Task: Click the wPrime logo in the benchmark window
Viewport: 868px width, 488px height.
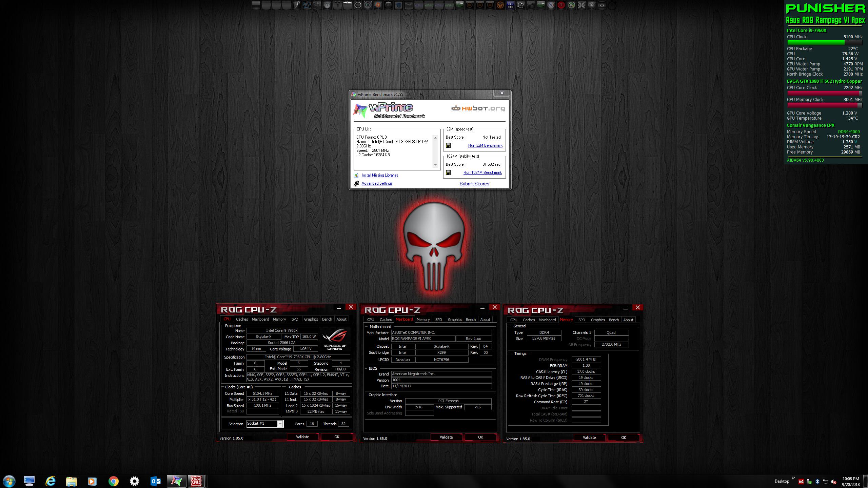Action: click(389, 110)
